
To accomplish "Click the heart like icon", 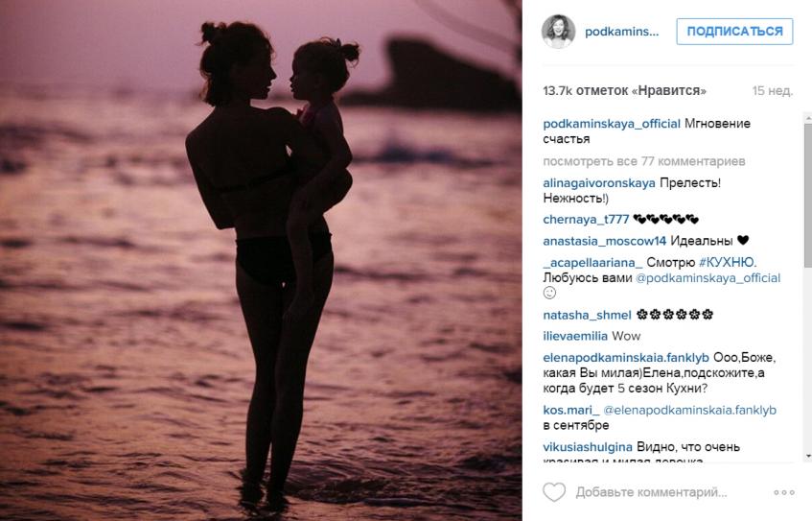I will coord(553,492).
